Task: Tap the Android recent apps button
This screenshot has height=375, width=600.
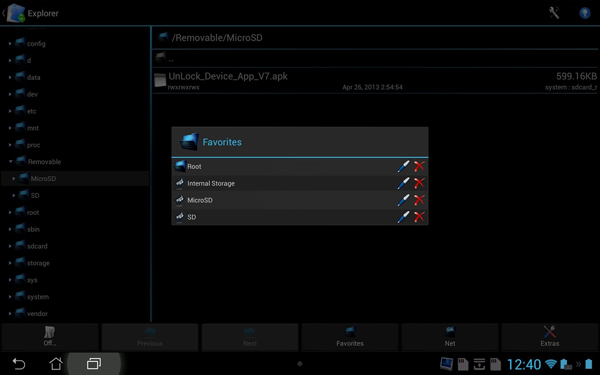Action: (x=94, y=364)
